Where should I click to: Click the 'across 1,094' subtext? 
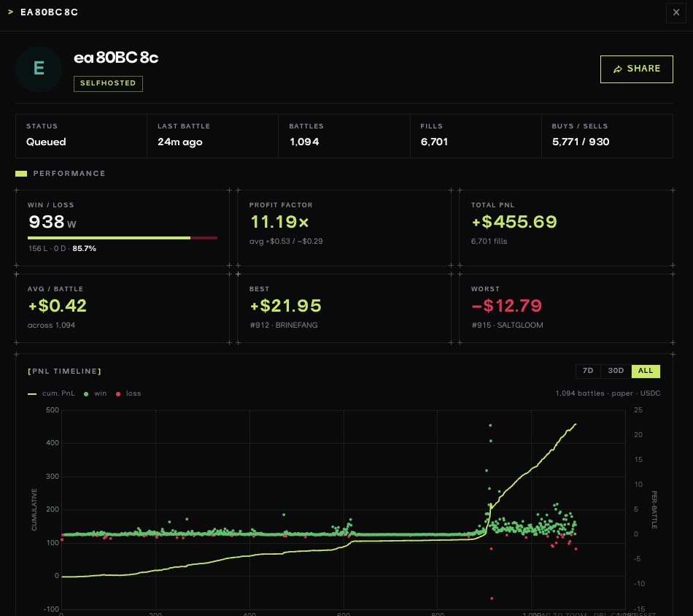(51, 325)
